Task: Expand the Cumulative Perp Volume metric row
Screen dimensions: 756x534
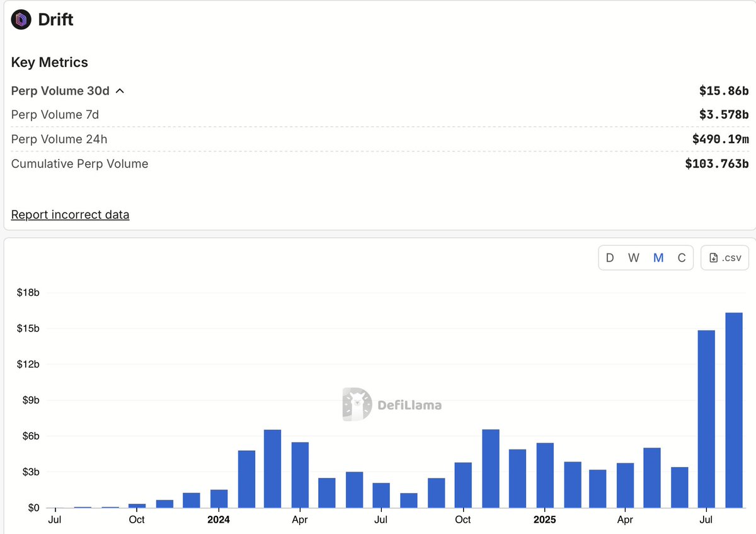Action: [x=79, y=163]
